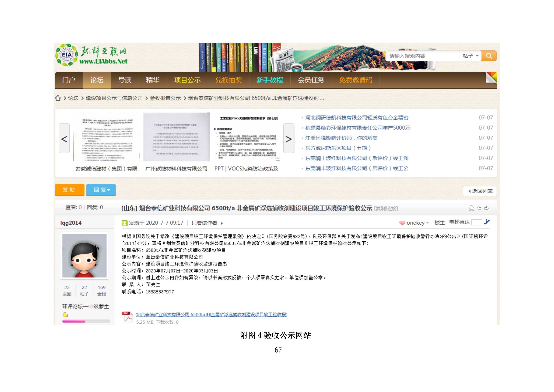The image size is (554, 392).
Task: Open the 门户 nav tab
Action: [69, 80]
